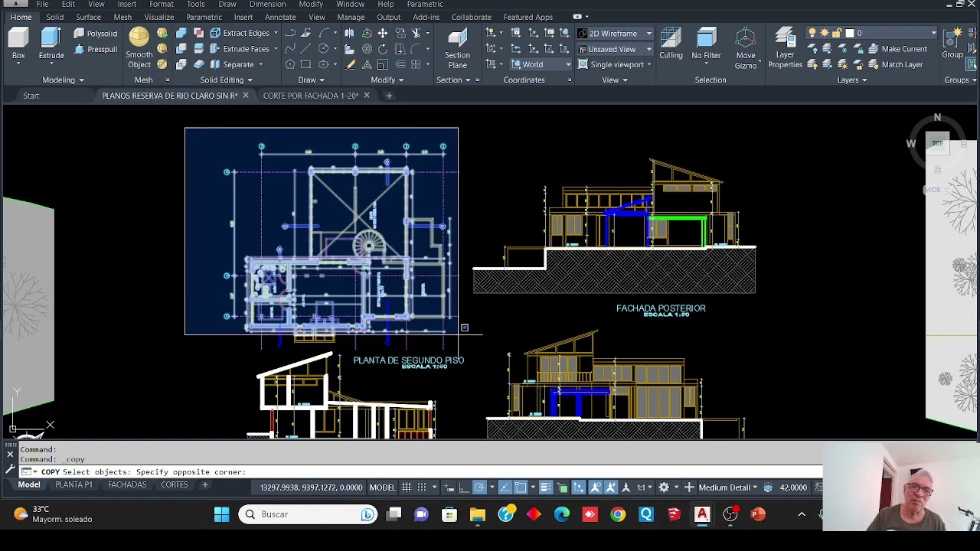The width and height of the screenshot is (980, 551).
Task: Open the Solid ribbon tab
Action: click(x=54, y=17)
